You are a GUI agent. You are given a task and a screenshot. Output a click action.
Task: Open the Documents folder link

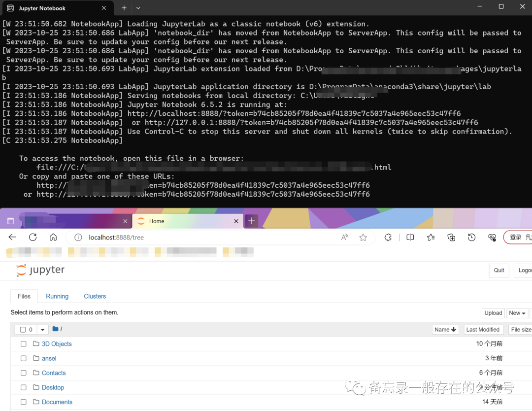[57, 402]
